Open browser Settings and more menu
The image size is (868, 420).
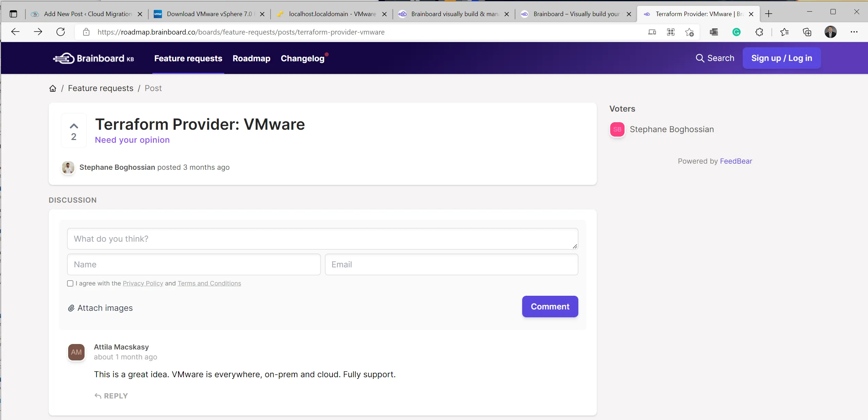click(x=854, y=32)
